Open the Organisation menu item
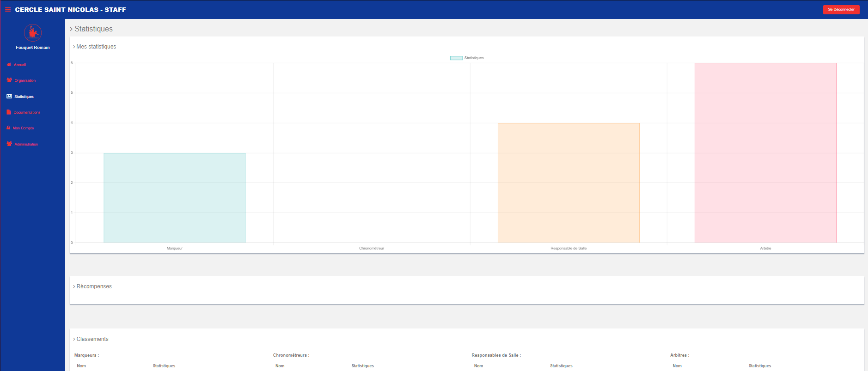 pyautogui.click(x=25, y=80)
